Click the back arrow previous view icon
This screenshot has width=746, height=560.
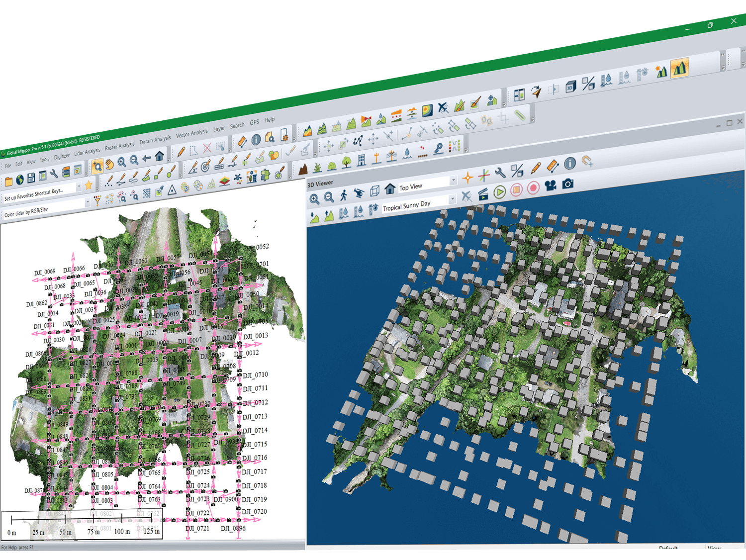tap(147, 158)
